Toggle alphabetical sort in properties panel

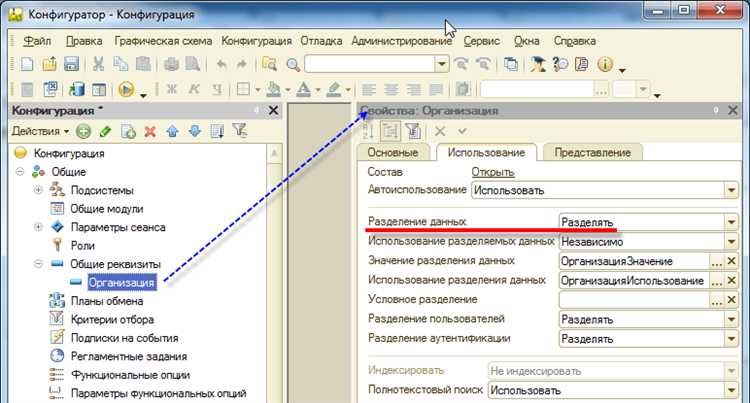[x=368, y=131]
